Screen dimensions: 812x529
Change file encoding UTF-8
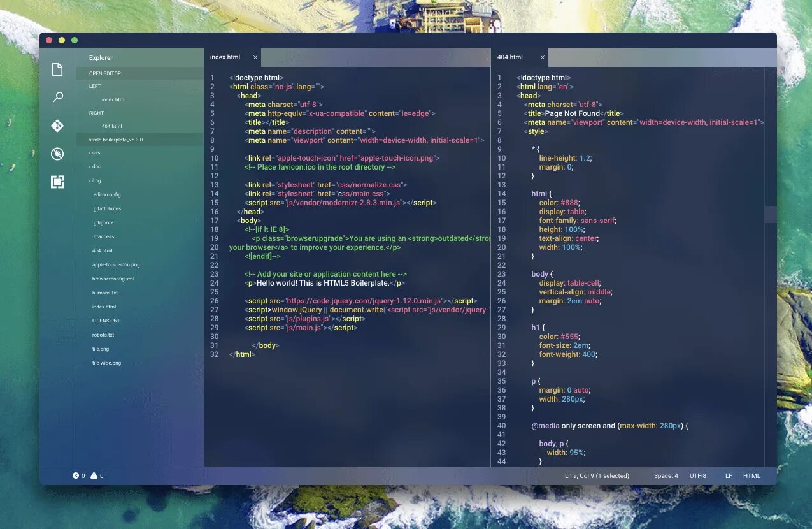click(x=697, y=475)
